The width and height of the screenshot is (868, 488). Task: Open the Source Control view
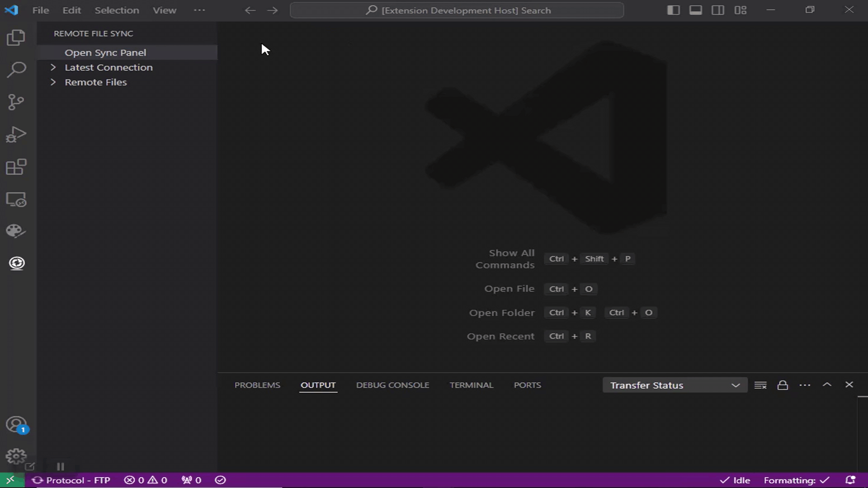(x=16, y=102)
